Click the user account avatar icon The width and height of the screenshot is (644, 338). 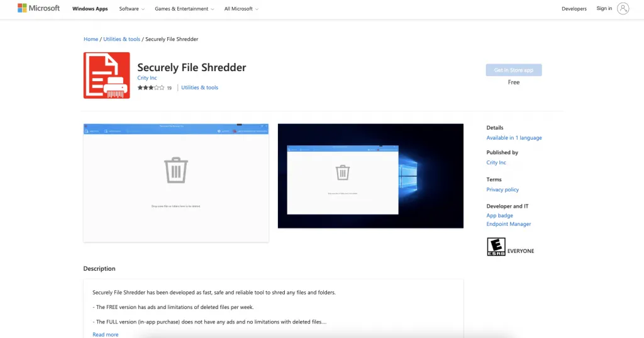(x=623, y=8)
